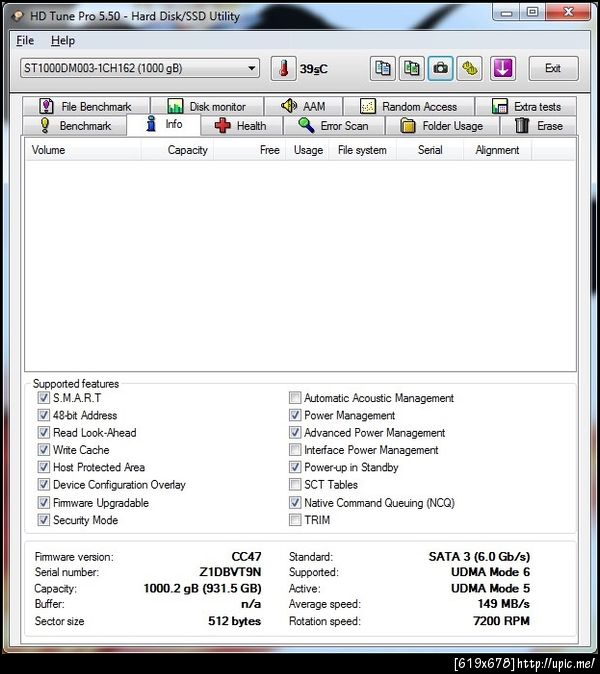Image resolution: width=600 pixels, height=674 pixels.
Task: Click the copy text to clipboard icon
Action: [383, 68]
